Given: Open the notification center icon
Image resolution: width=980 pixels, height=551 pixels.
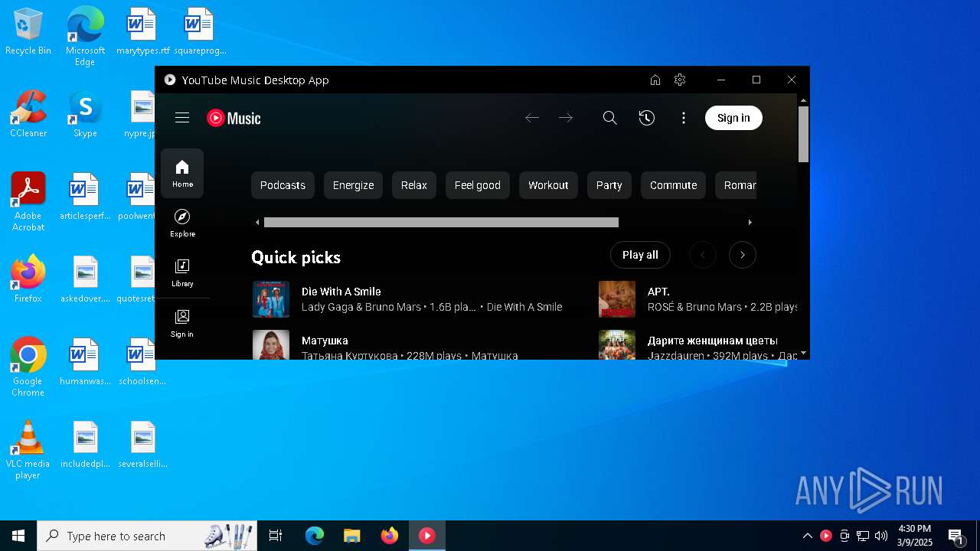Looking at the screenshot, I should click(x=955, y=536).
